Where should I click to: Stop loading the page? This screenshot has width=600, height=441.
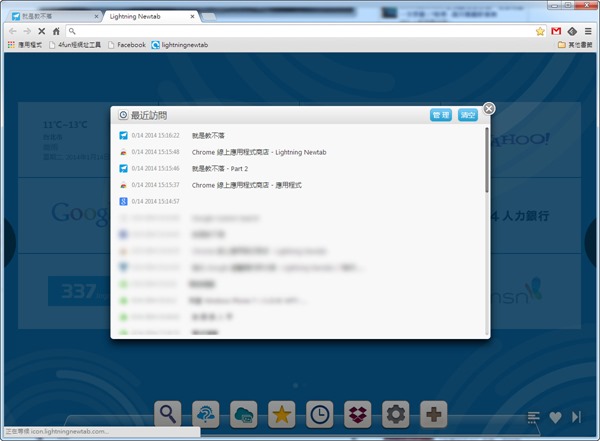click(x=42, y=31)
